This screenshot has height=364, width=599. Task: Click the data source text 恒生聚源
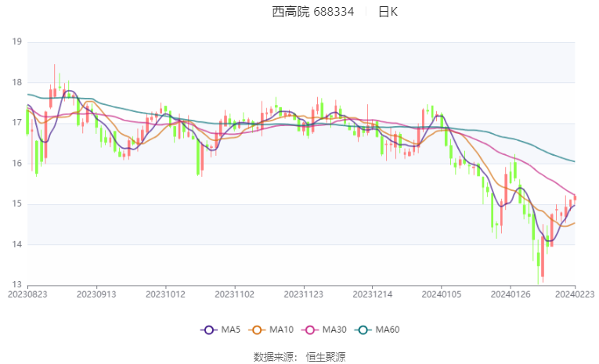(x=326, y=357)
